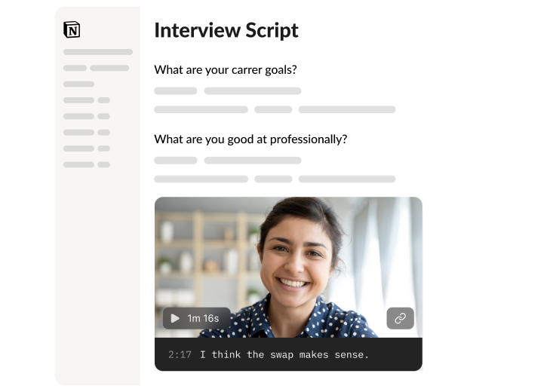Screen dimensions: 547x392
Task: Jump to the 2:17 transcript timestamp
Action: tap(180, 355)
